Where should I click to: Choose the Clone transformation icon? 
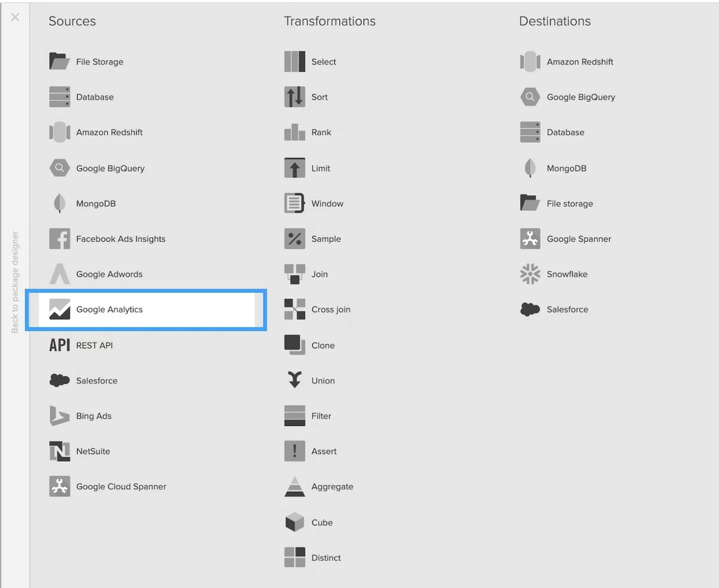coord(295,345)
